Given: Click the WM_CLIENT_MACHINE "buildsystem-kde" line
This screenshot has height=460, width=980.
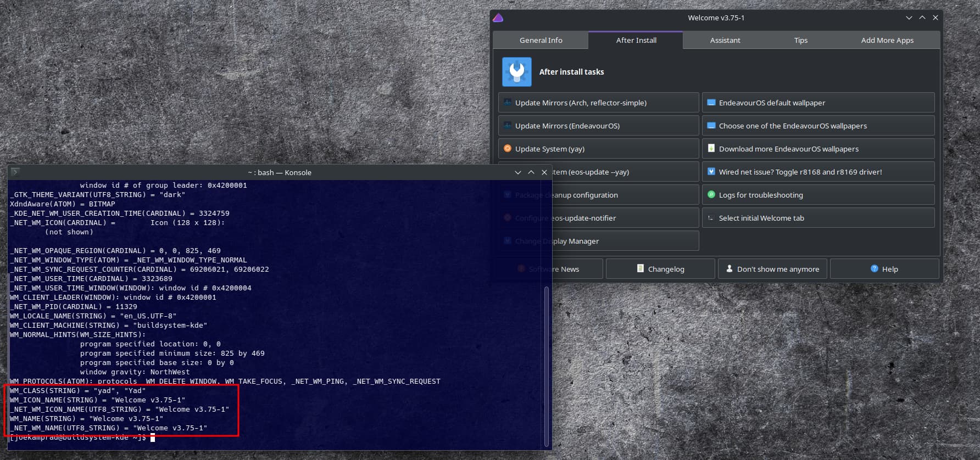Looking at the screenshot, I should (109, 326).
